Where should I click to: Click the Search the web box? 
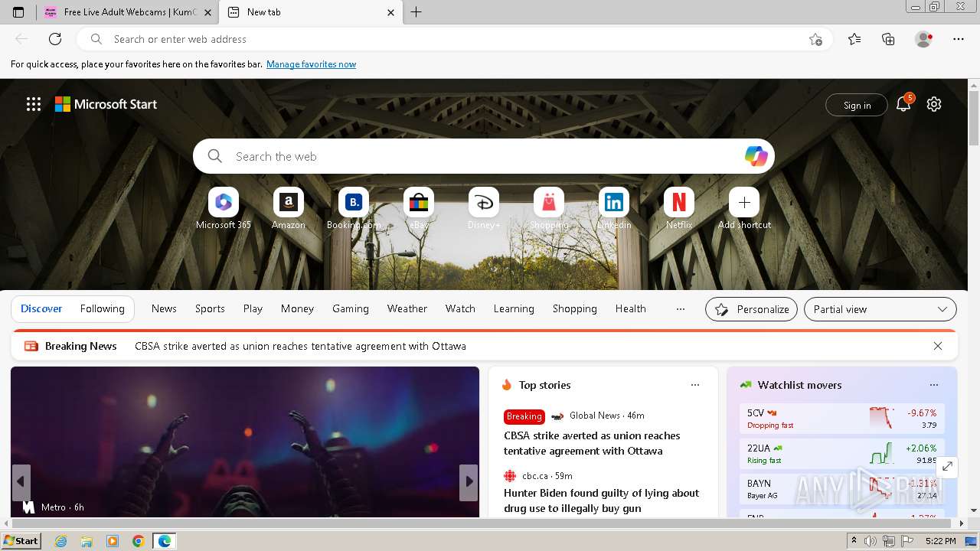tap(484, 156)
